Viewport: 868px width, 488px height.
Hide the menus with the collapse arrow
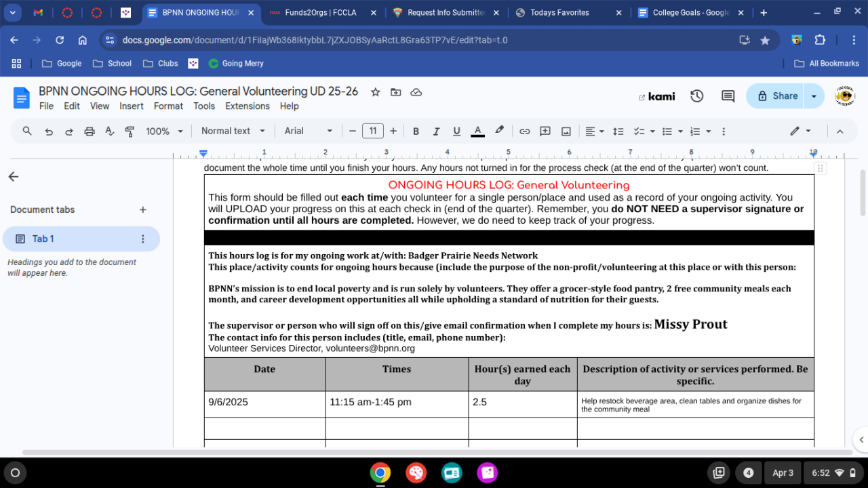(x=840, y=131)
